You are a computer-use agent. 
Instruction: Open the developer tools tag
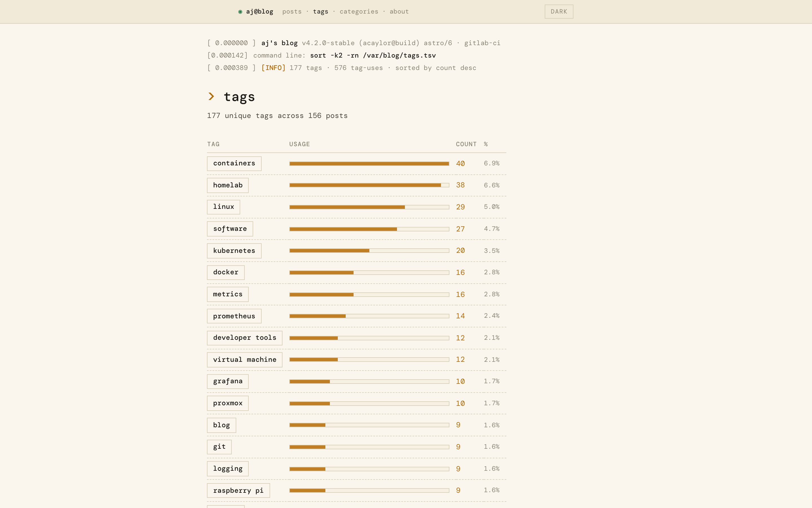tap(244, 338)
